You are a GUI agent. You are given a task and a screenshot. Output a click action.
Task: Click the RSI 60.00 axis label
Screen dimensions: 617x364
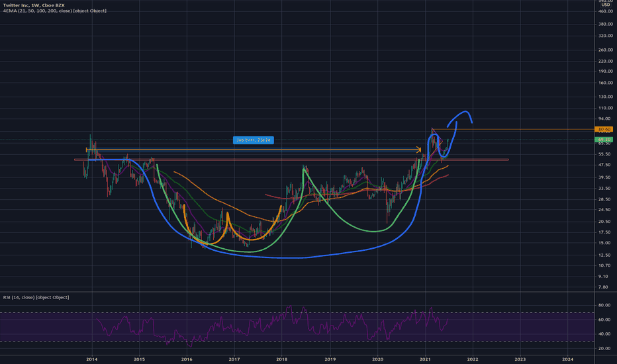point(604,320)
